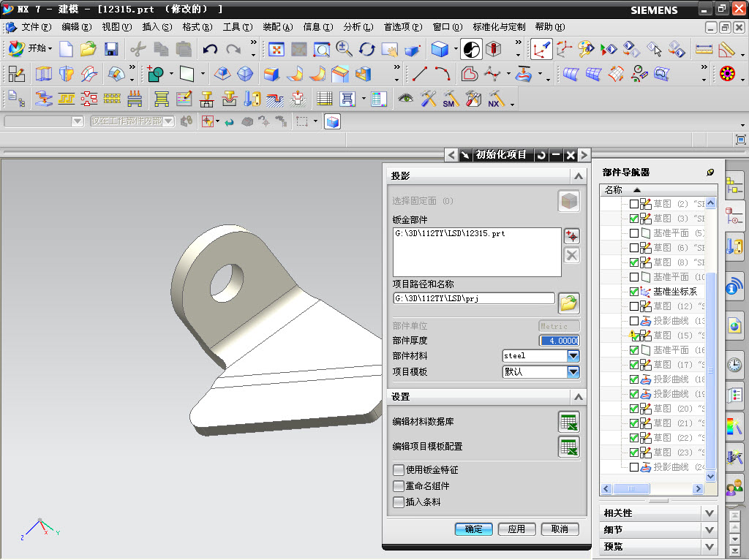Toggle checkbox for 草图 (12)

click(634, 306)
